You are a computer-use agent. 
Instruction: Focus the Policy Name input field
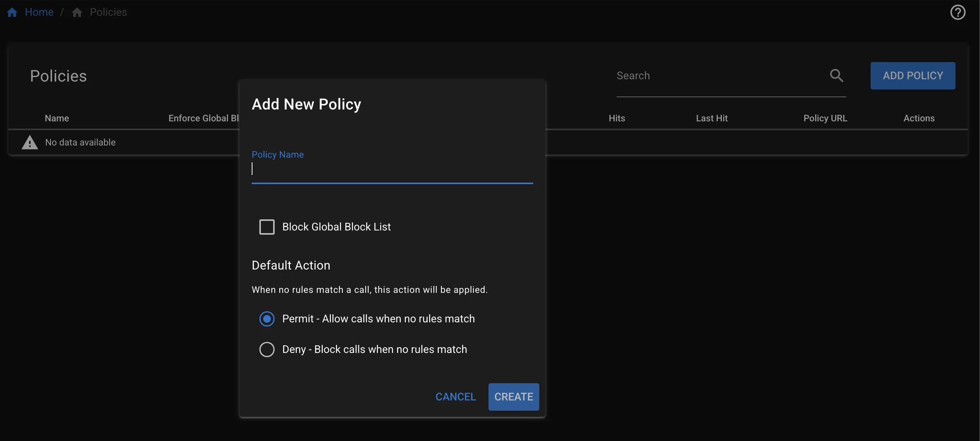pyautogui.click(x=392, y=170)
